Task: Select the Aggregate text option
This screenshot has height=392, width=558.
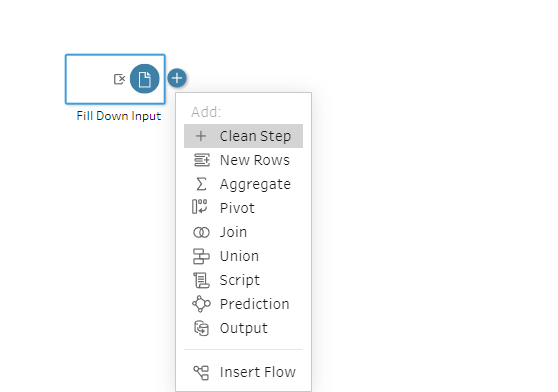Action: (x=255, y=185)
